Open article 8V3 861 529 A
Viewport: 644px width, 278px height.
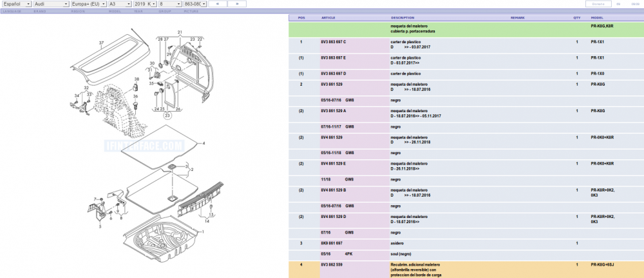334,111
